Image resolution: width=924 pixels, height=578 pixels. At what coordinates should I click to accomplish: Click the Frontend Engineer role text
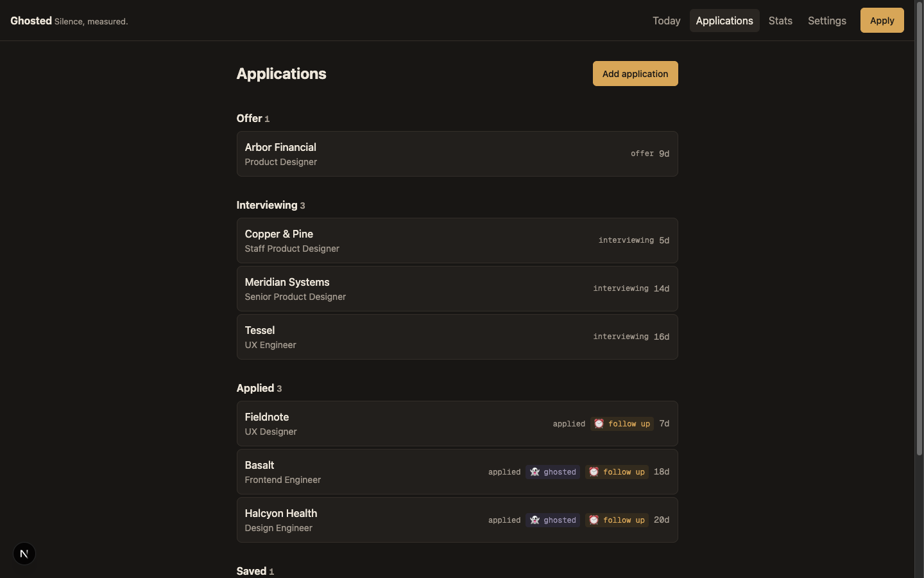coord(283,480)
